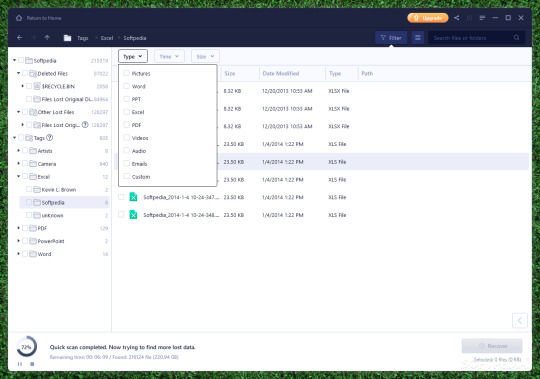Switch the list view layout icon
The width and height of the screenshot is (540, 379).
(x=418, y=38)
